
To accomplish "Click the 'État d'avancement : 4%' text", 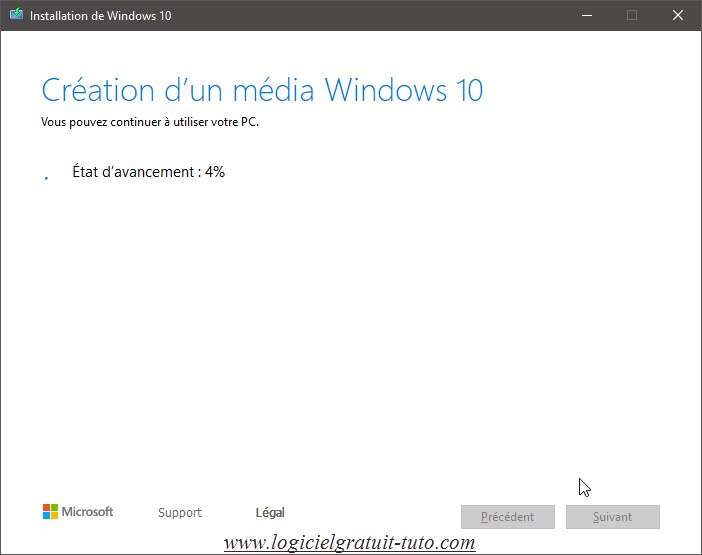I will pyautogui.click(x=149, y=172).
